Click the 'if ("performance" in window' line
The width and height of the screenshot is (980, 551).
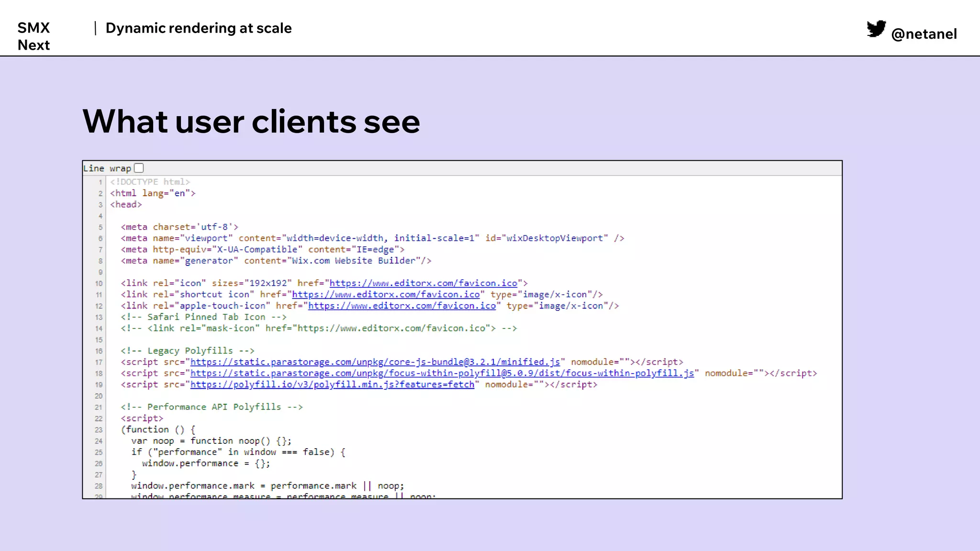pyautogui.click(x=238, y=452)
